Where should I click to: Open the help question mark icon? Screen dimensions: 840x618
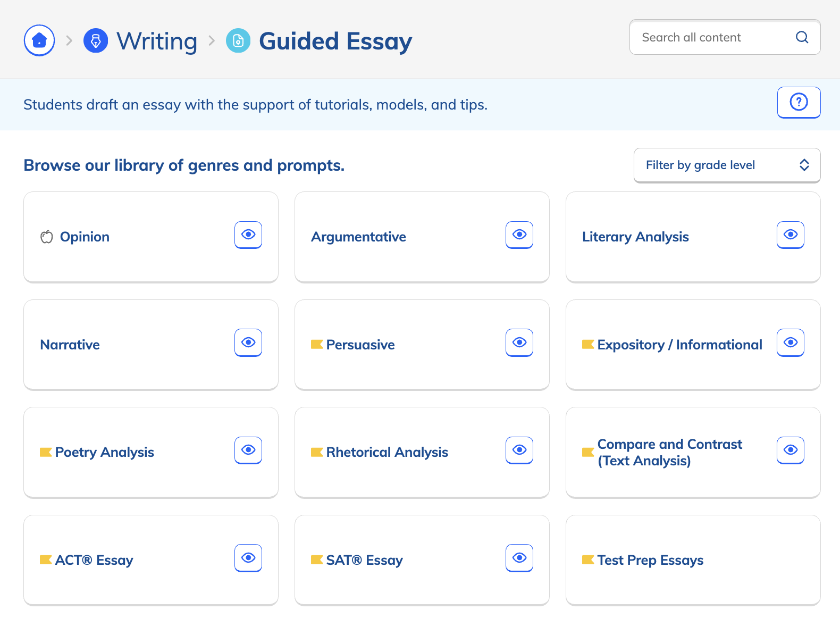click(x=799, y=102)
